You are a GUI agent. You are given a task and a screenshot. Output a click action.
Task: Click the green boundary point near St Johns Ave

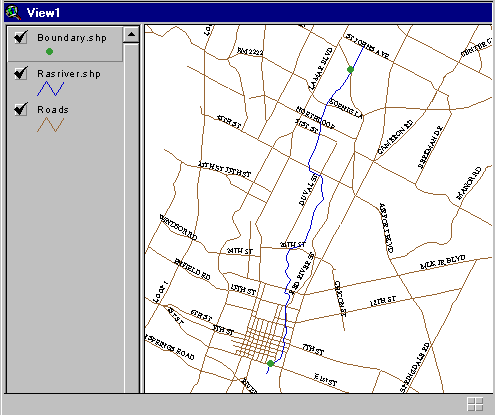click(x=350, y=70)
